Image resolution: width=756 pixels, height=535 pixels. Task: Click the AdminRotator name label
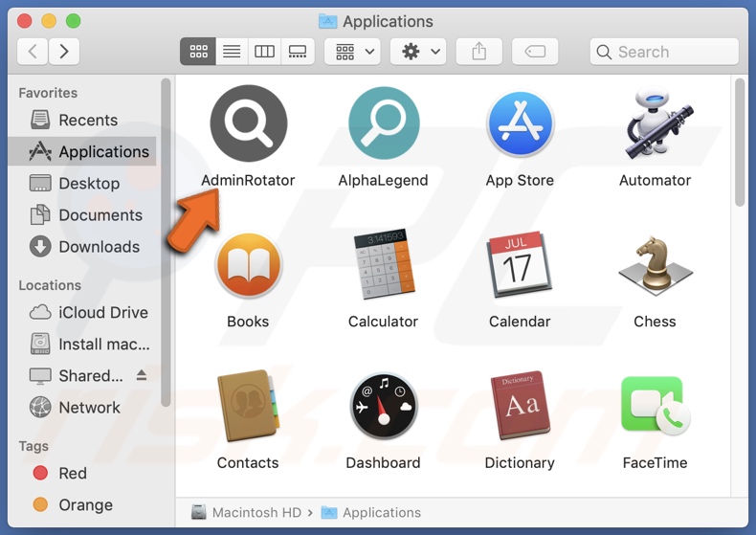(x=248, y=180)
